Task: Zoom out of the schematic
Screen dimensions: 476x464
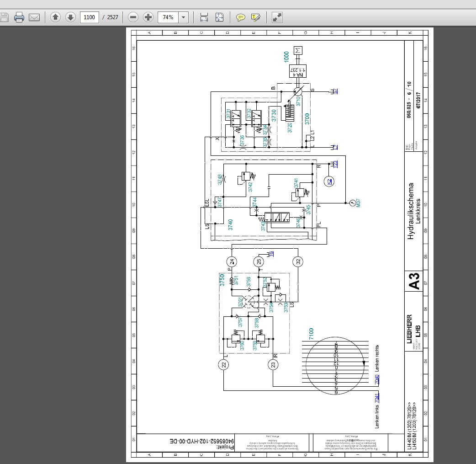Action: point(132,17)
